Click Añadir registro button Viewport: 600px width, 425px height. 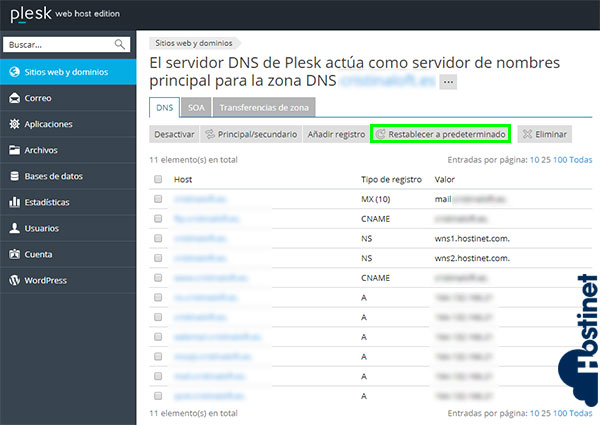(336, 134)
